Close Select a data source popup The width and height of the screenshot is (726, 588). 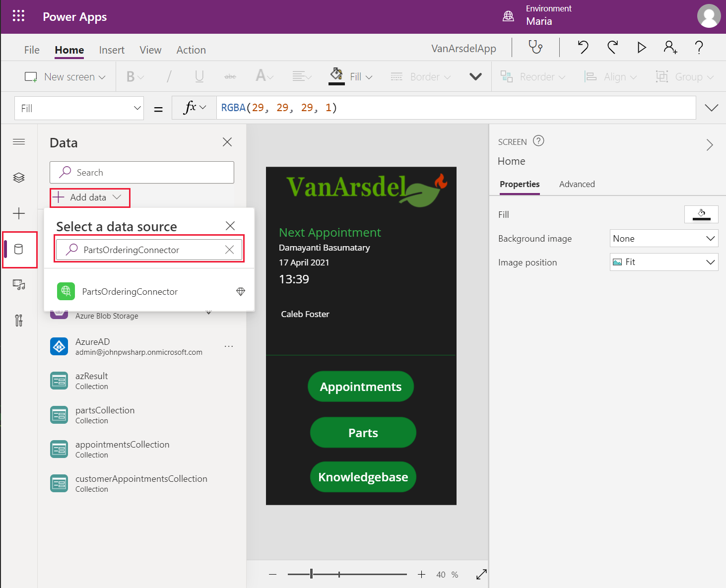point(230,226)
